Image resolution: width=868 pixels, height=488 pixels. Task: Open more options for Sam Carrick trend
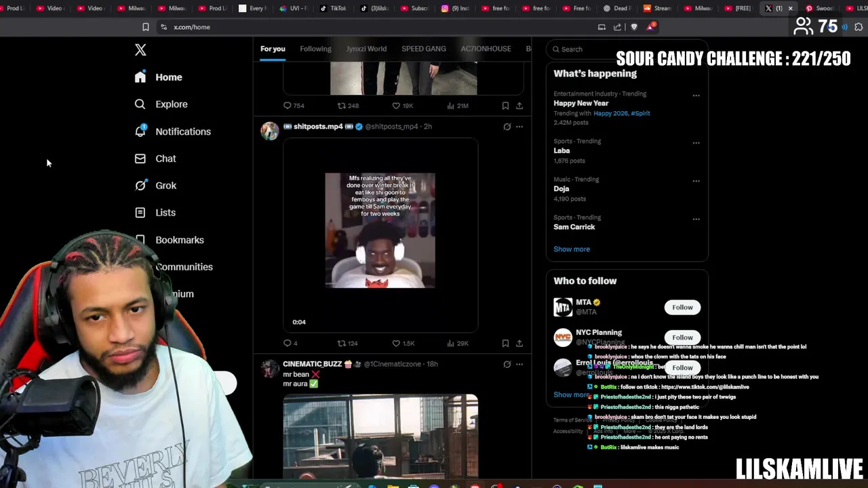pyautogui.click(x=696, y=219)
